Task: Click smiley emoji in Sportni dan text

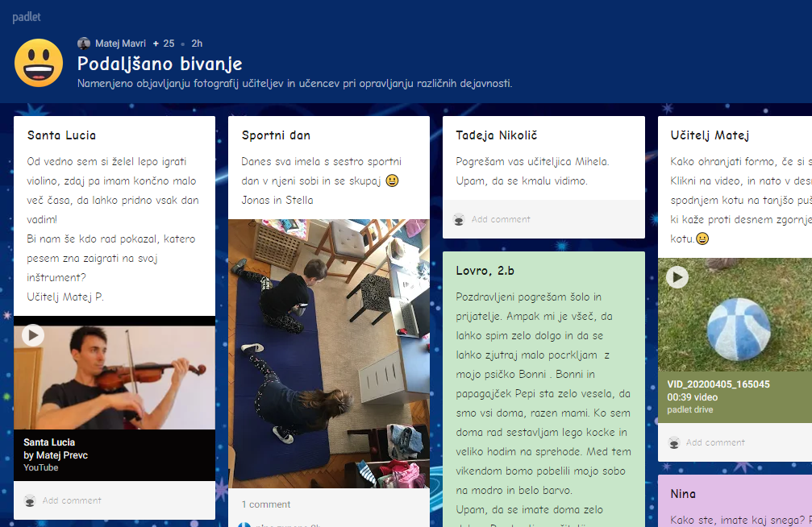Action: [x=392, y=181]
